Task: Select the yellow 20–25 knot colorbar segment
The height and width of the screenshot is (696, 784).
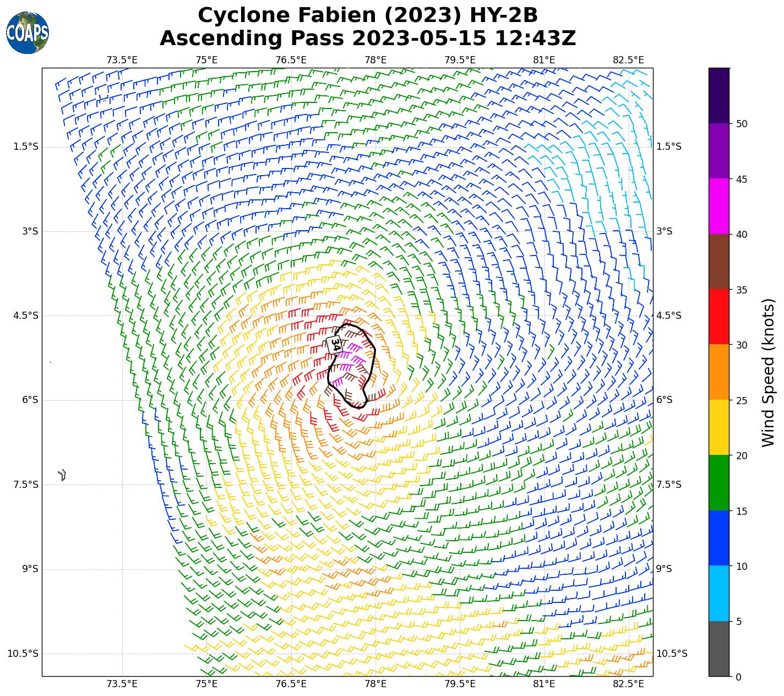Action: click(x=718, y=427)
